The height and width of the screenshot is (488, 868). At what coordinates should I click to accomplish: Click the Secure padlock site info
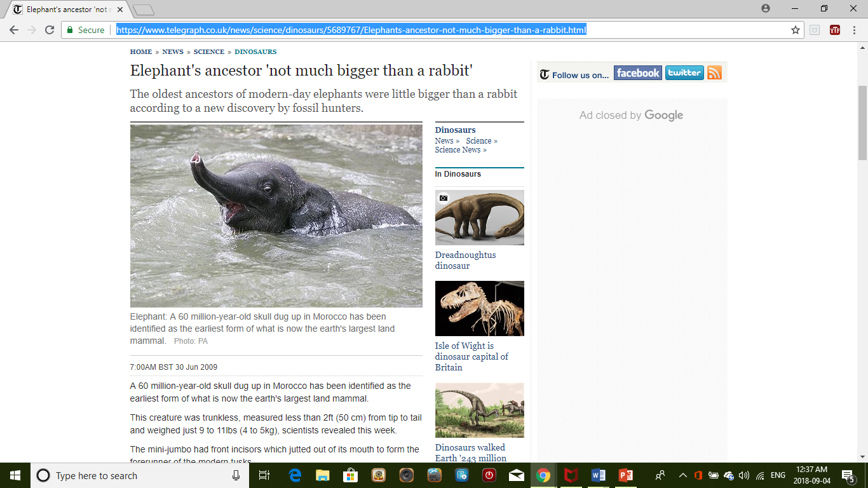click(86, 30)
